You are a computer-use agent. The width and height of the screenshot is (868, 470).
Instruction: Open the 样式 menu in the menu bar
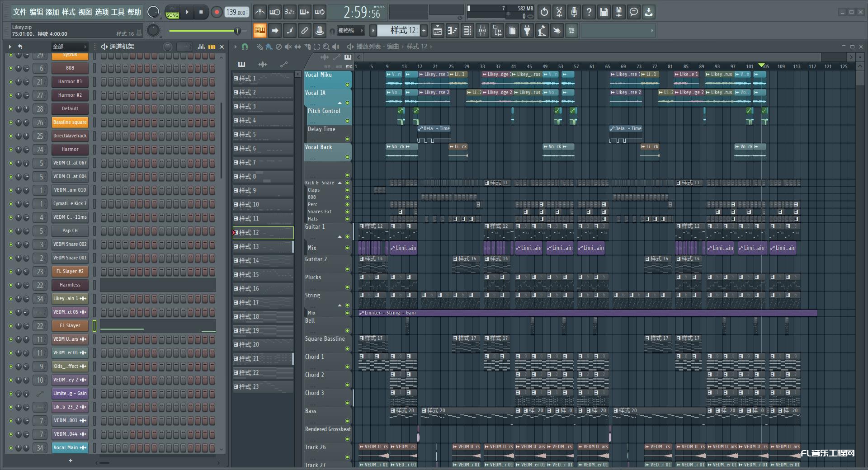point(68,12)
